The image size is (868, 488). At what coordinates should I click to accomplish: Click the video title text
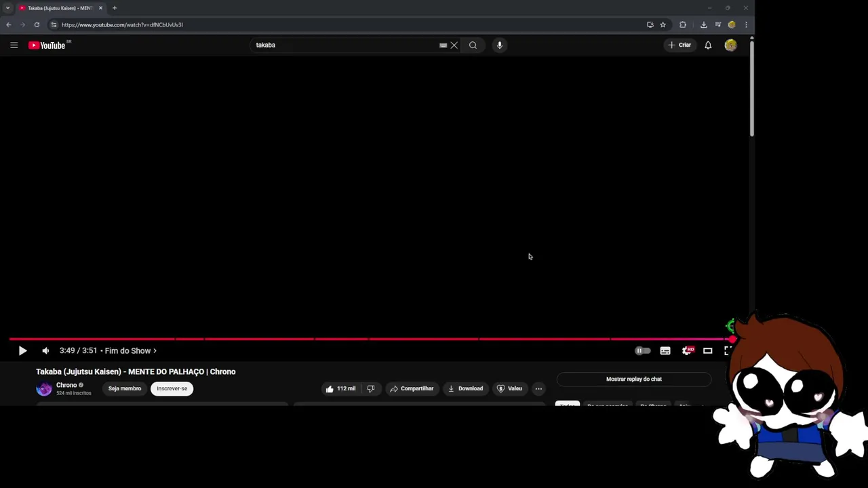[136, 372]
